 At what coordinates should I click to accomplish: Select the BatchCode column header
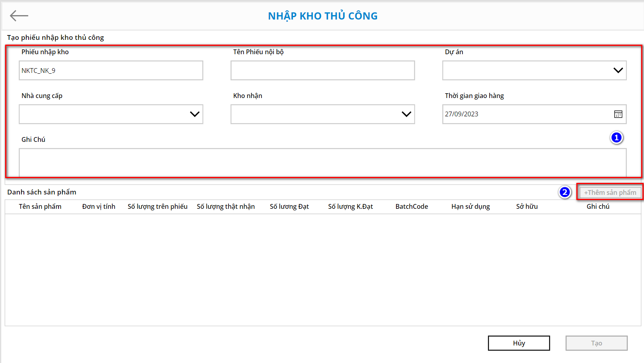(x=412, y=206)
